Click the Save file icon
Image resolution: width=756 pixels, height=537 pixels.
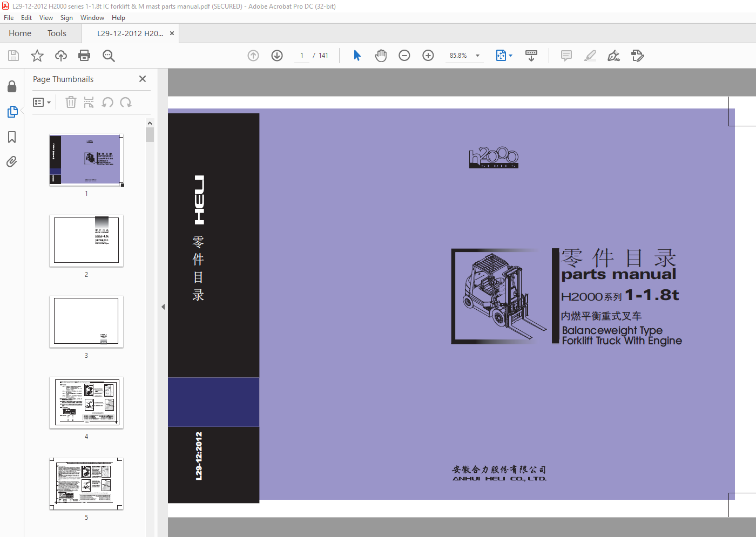13,56
